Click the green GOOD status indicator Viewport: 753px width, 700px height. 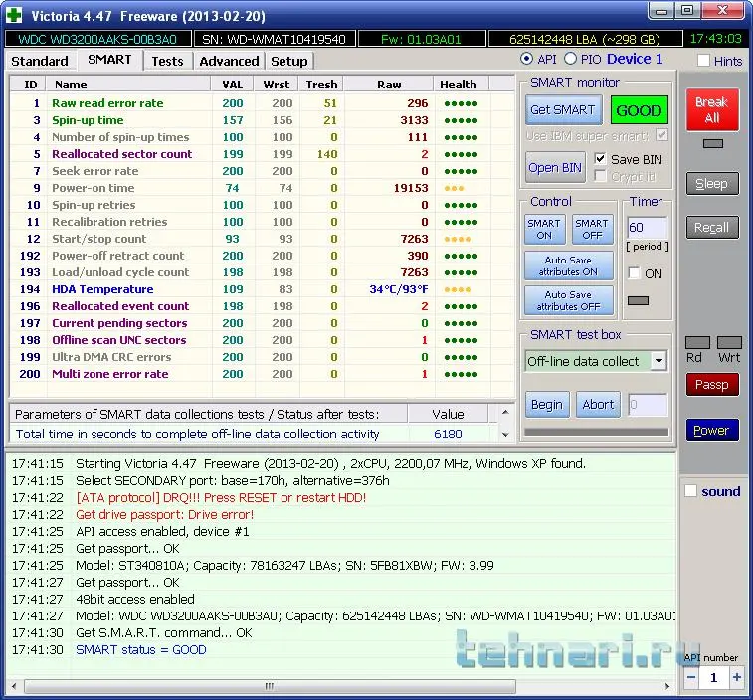[x=639, y=110]
